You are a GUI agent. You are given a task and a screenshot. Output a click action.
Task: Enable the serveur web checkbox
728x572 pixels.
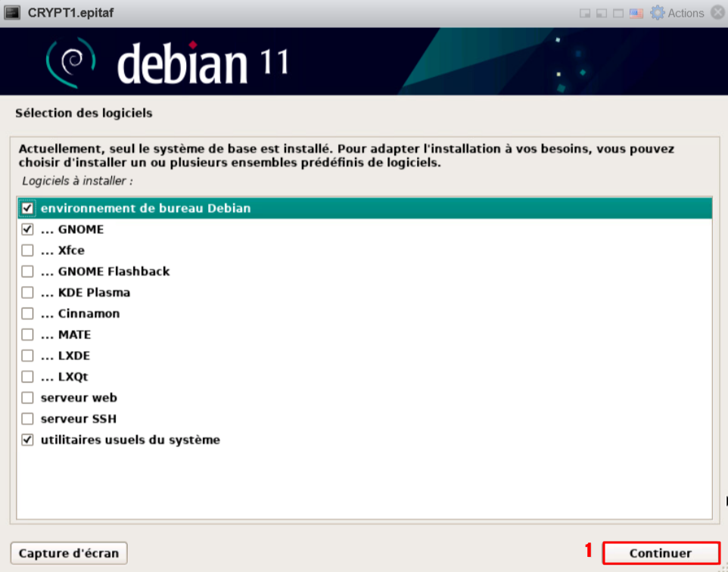tap(28, 397)
